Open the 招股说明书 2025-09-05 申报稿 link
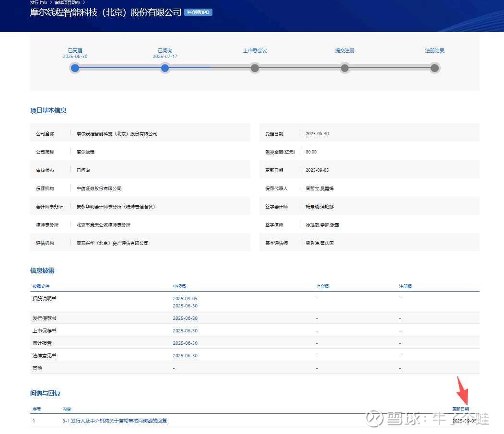 (x=185, y=299)
